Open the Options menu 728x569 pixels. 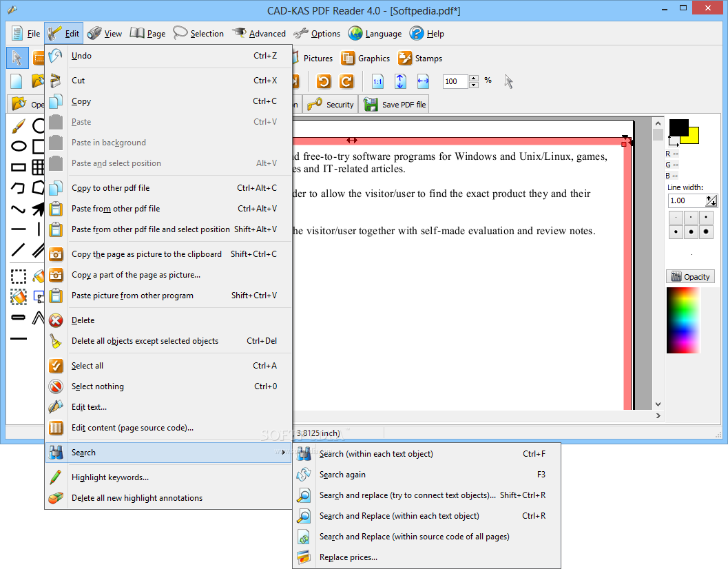317,34
